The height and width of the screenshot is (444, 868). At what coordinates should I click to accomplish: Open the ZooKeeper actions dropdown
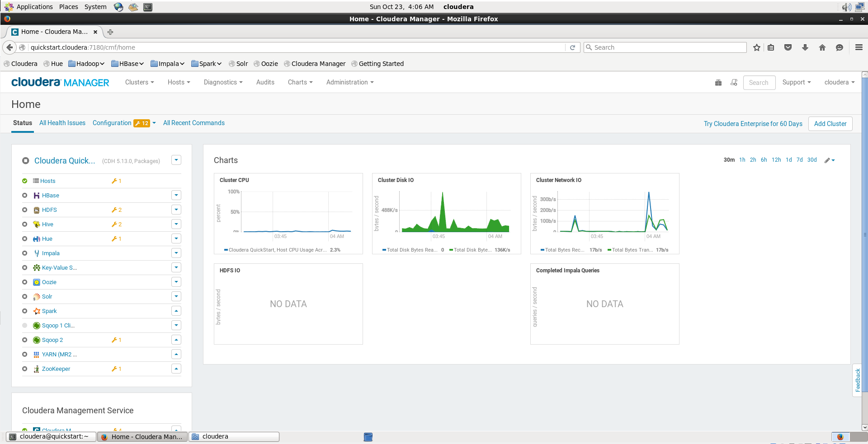coord(176,369)
